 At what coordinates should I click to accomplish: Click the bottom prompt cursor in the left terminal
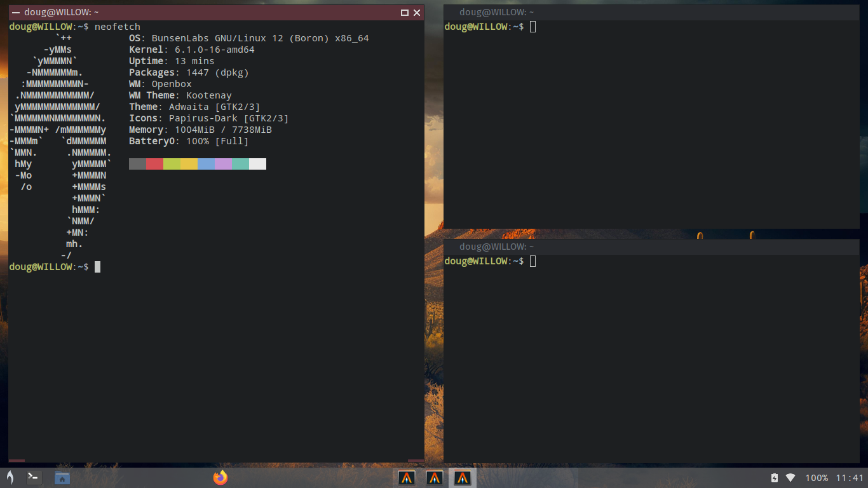click(x=97, y=267)
